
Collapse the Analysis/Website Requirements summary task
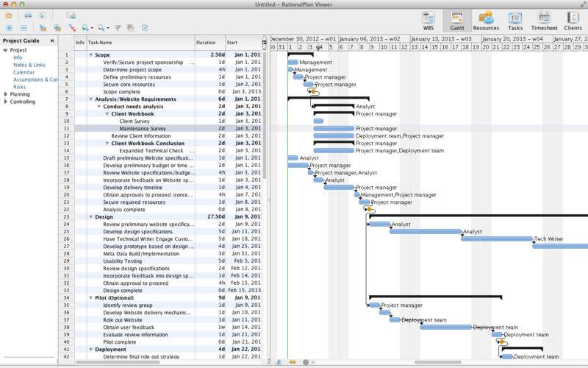click(90, 99)
